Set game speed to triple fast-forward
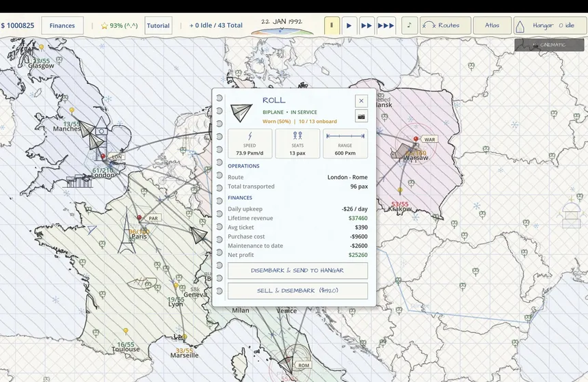This screenshot has width=588, height=382. 386,25
